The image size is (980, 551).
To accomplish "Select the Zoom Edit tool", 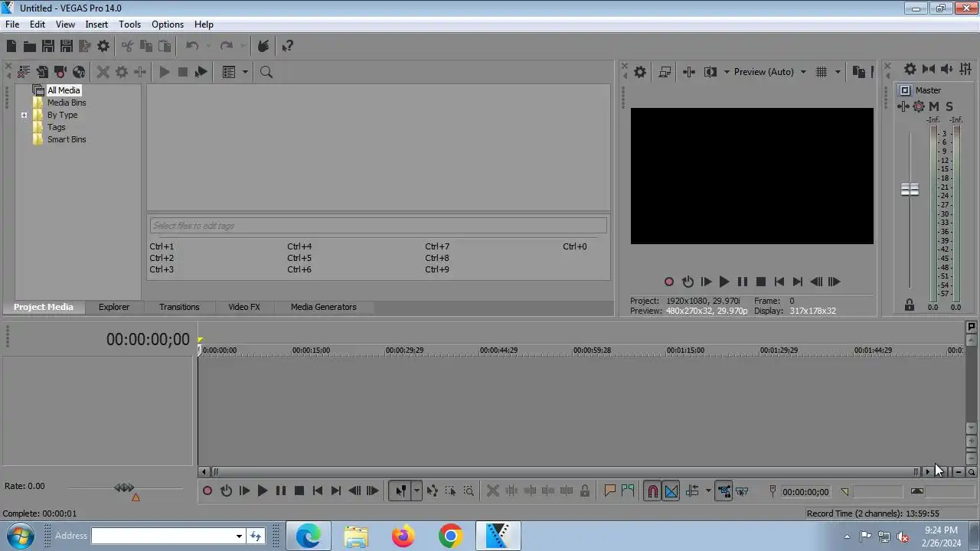I will (469, 491).
